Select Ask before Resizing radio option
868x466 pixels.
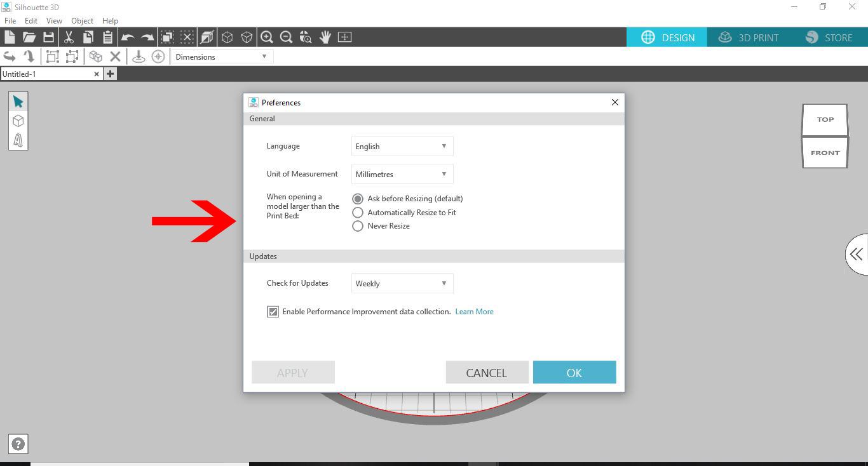pos(358,199)
